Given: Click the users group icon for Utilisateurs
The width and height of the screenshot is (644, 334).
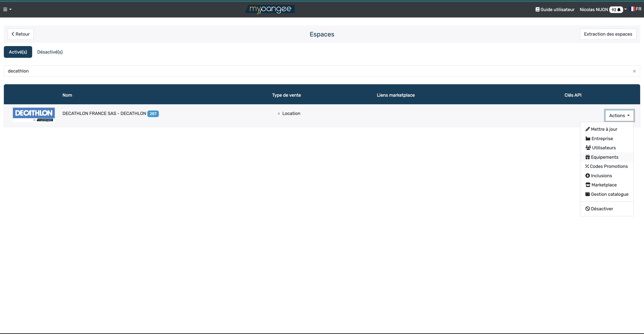Looking at the screenshot, I should [588, 148].
